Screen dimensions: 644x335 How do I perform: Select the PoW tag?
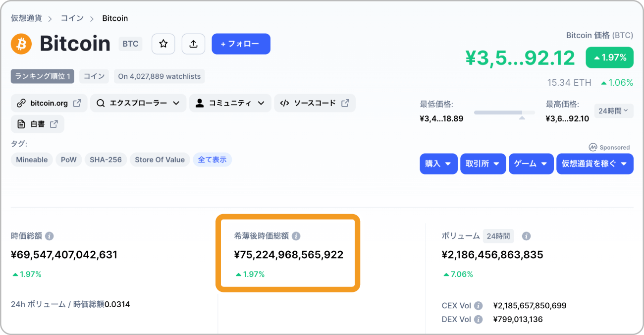tap(69, 160)
